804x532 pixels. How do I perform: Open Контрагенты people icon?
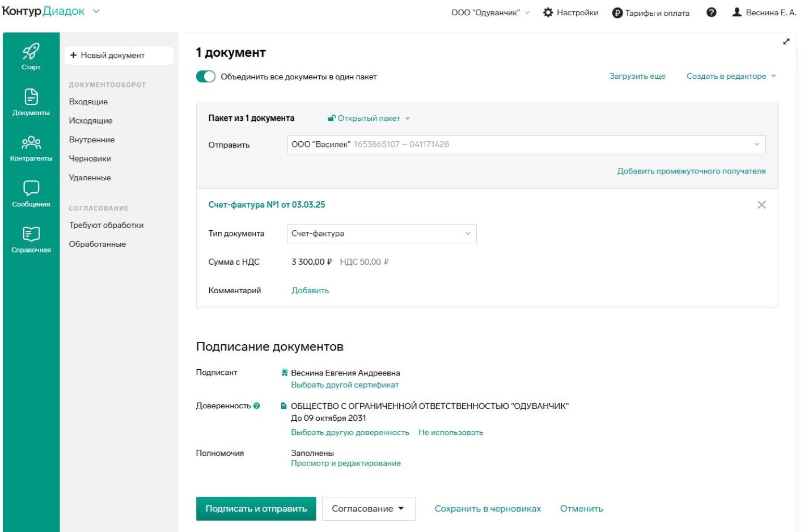[31, 148]
